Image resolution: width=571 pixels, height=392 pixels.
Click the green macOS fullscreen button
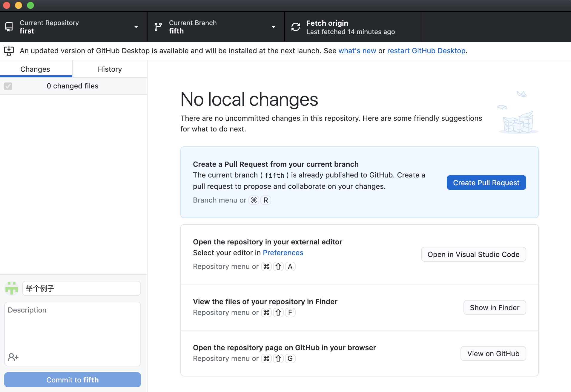click(x=30, y=5)
